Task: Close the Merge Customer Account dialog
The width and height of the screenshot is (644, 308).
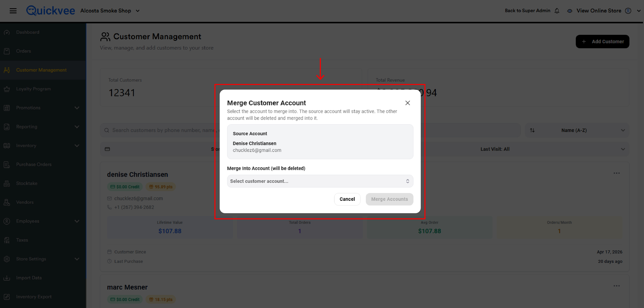Action: click(x=407, y=103)
